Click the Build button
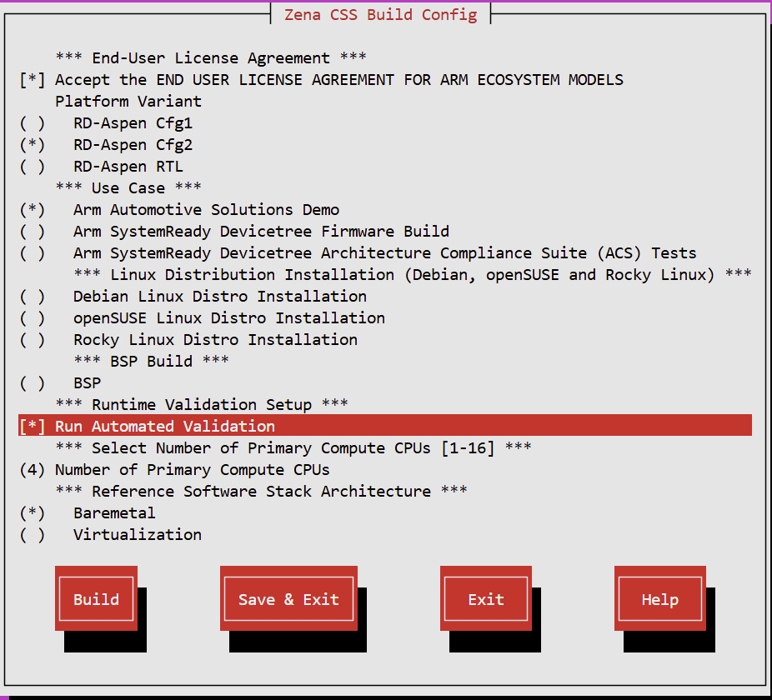The image size is (772, 700). click(x=96, y=598)
